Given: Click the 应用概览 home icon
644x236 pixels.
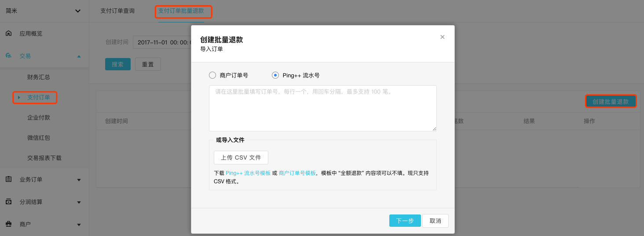Looking at the screenshot, I should tap(8, 33).
